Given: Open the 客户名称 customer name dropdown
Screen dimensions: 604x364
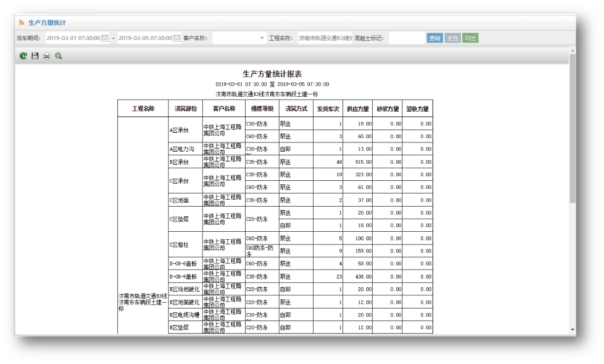Looking at the screenshot, I should pyautogui.click(x=261, y=37).
